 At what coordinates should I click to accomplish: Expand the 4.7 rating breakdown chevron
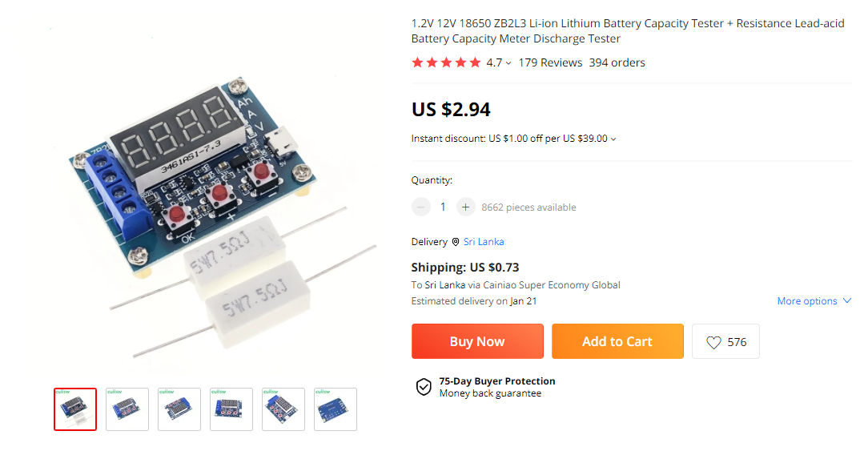(x=508, y=63)
